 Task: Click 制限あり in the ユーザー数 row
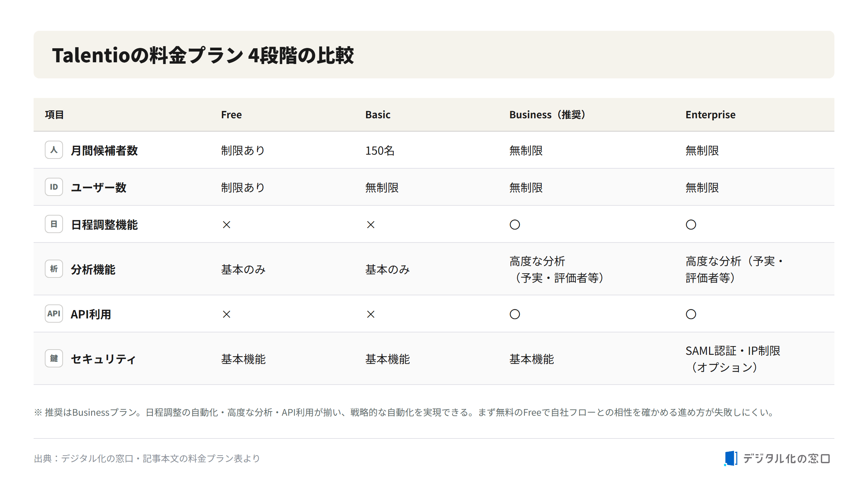pos(243,188)
